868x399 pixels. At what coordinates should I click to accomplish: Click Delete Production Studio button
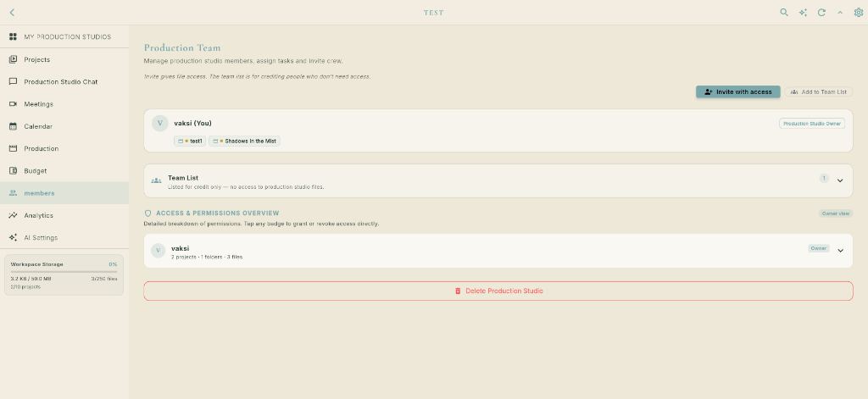pyautogui.click(x=498, y=291)
